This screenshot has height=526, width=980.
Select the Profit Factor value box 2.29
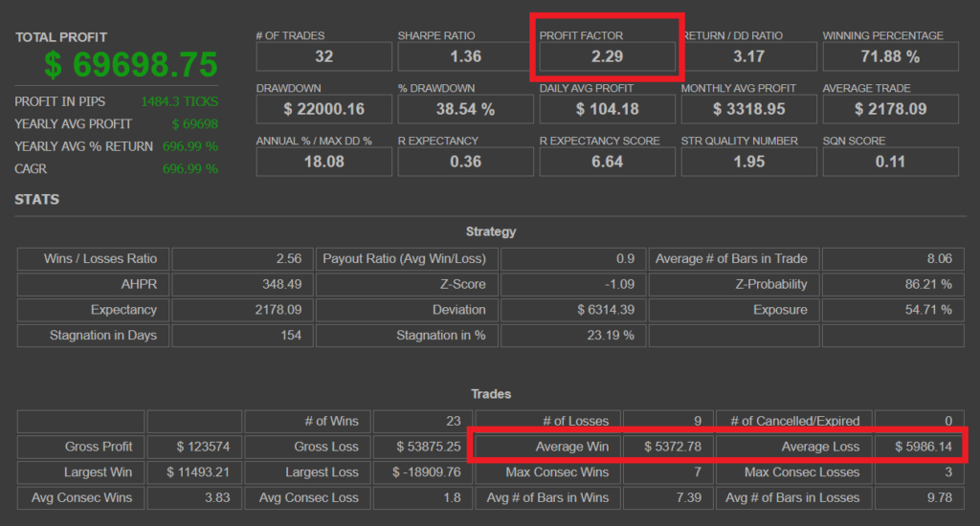point(607,56)
